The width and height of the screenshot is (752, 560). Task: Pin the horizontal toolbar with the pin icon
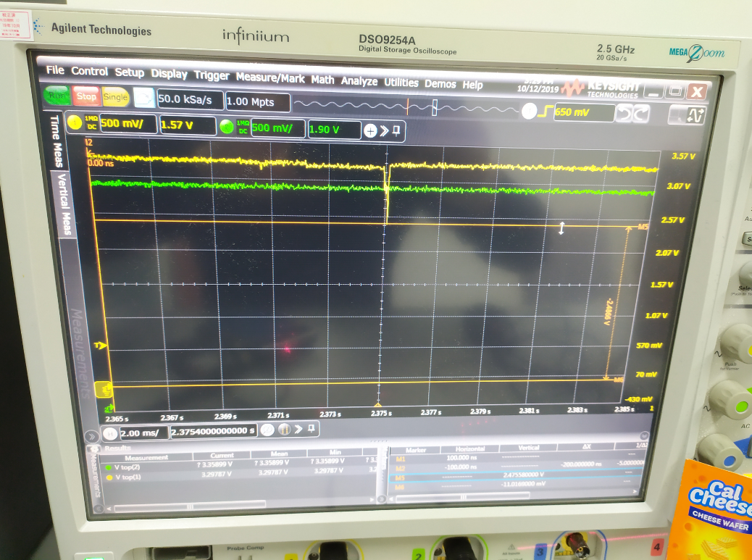(x=312, y=428)
